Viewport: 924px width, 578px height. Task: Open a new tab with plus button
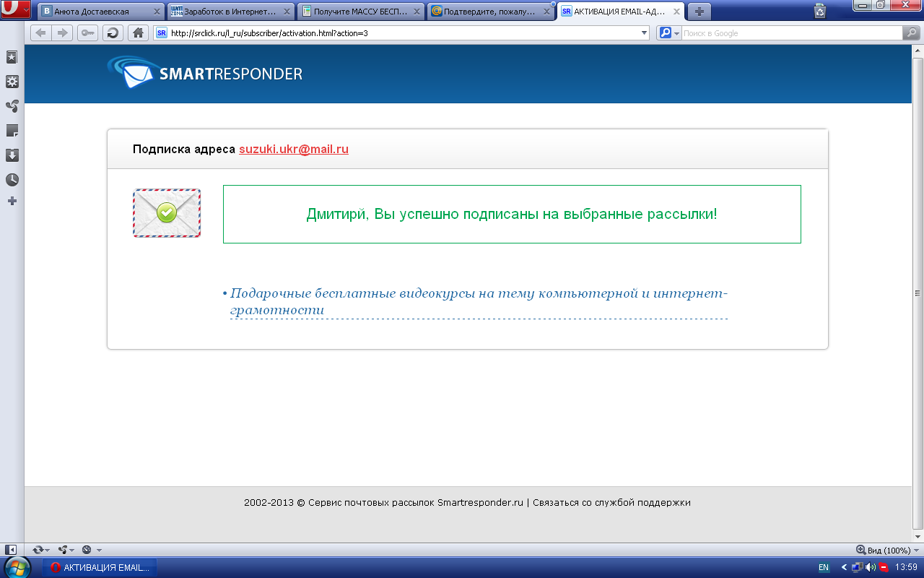click(699, 12)
